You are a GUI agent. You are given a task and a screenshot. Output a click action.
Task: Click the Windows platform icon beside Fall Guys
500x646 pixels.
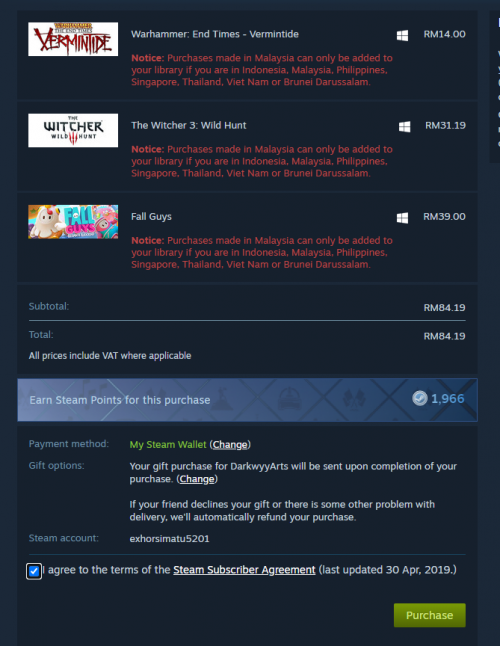(x=402, y=218)
